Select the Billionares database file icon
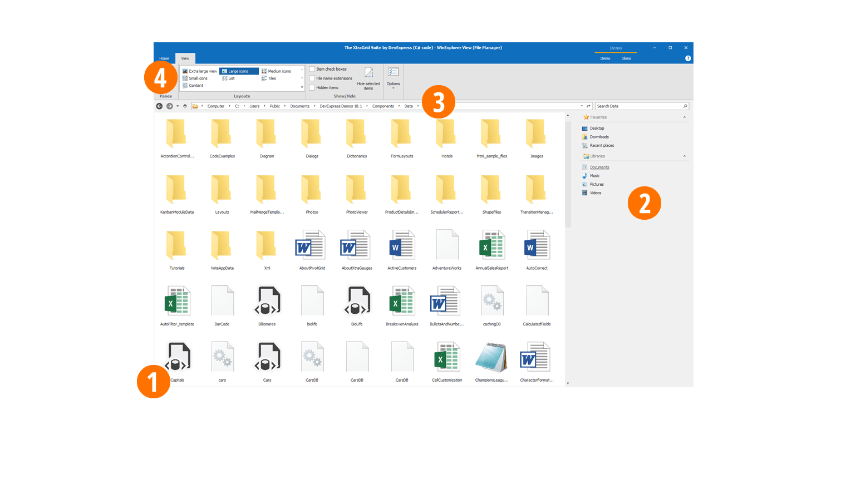The image size is (846, 504). [267, 301]
